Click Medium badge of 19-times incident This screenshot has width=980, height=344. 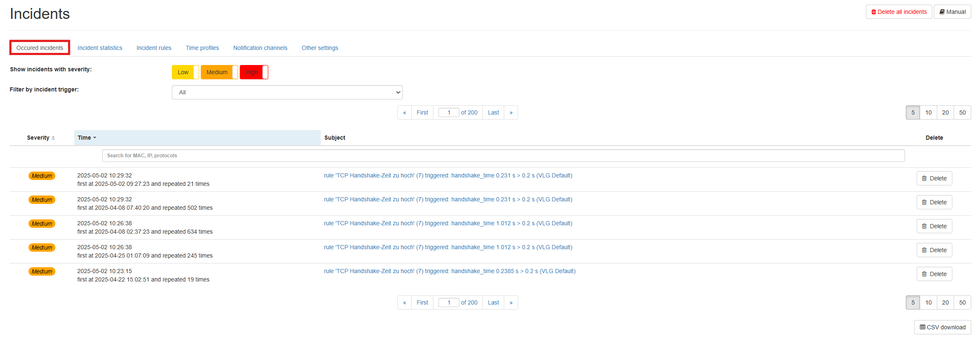tap(42, 271)
